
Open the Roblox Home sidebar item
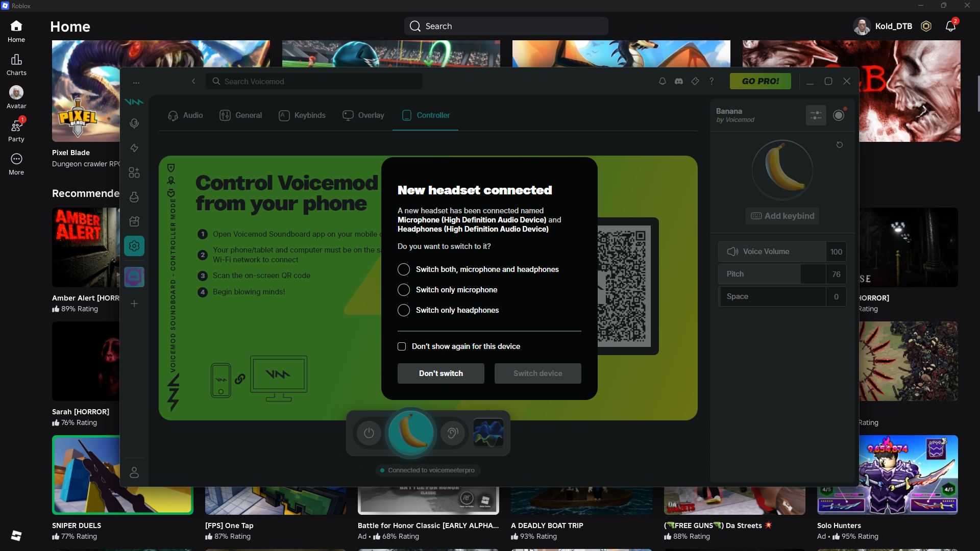coord(16,32)
